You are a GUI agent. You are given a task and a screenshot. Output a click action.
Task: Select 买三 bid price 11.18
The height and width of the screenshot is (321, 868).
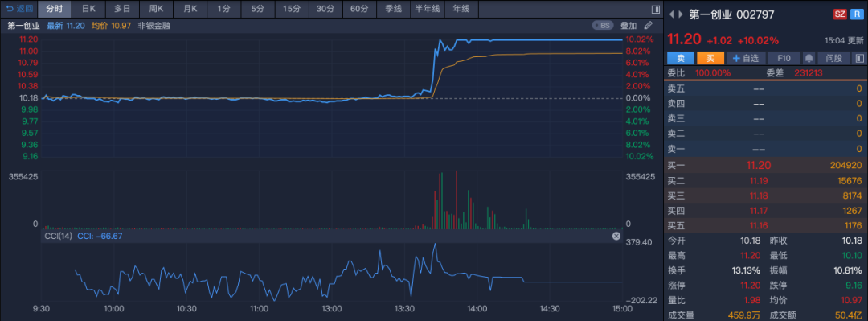click(759, 195)
